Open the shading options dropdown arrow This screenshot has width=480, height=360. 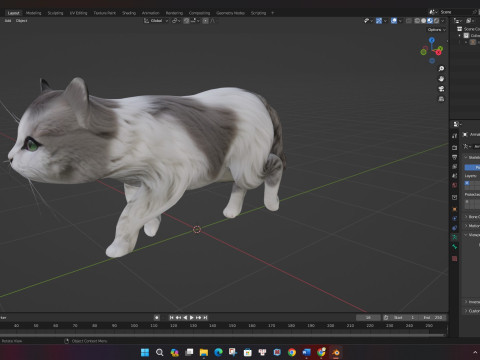(443, 21)
